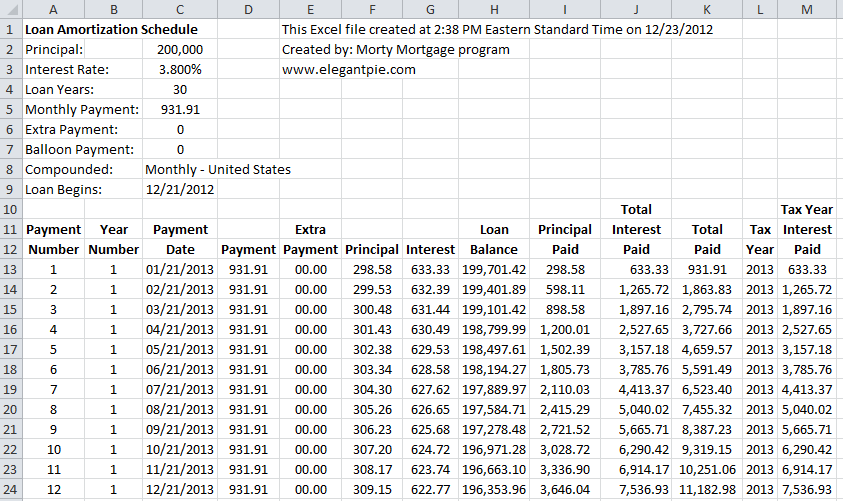Select row 24 header
This screenshot has width=843, height=501.
click(x=11, y=490)
